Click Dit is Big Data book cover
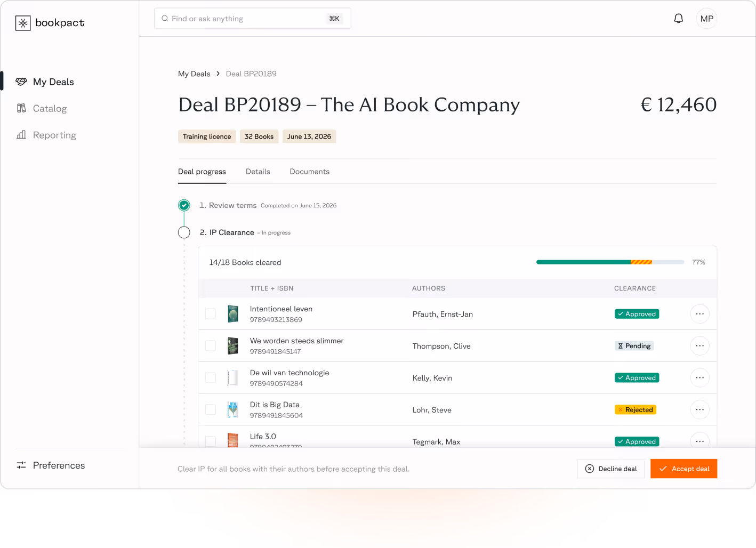Screen dimensions: 756x548 pyautogui.click(x=233, y=410)
